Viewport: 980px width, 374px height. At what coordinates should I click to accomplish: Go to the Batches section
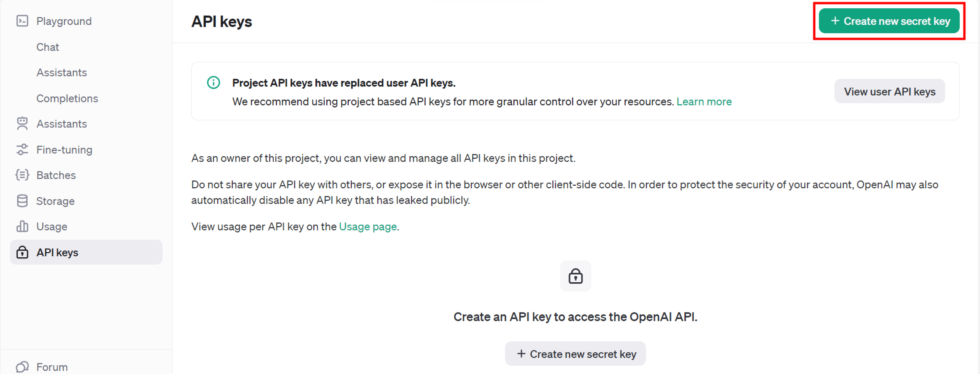pos(56,175)
